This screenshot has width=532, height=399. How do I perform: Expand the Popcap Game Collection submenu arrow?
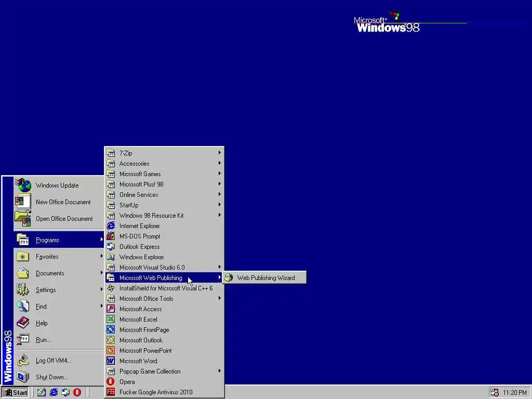click(x=220, y=371)
